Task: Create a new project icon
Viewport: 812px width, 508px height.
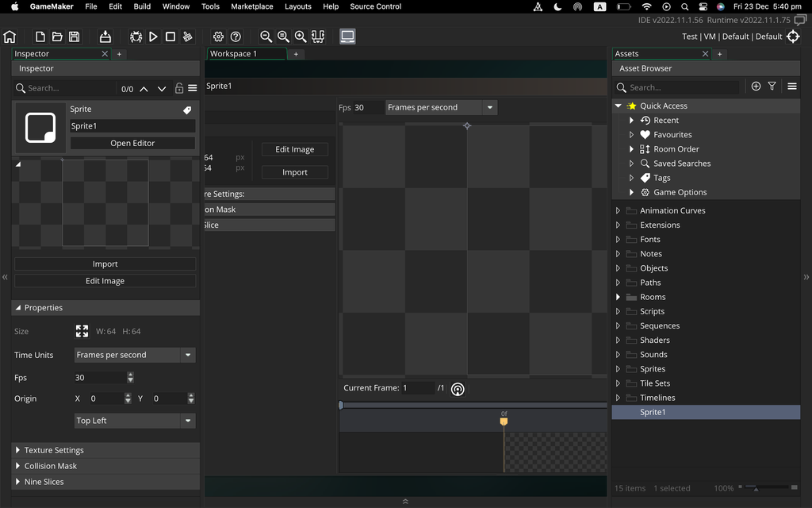Action: click(x=40, y=37)
